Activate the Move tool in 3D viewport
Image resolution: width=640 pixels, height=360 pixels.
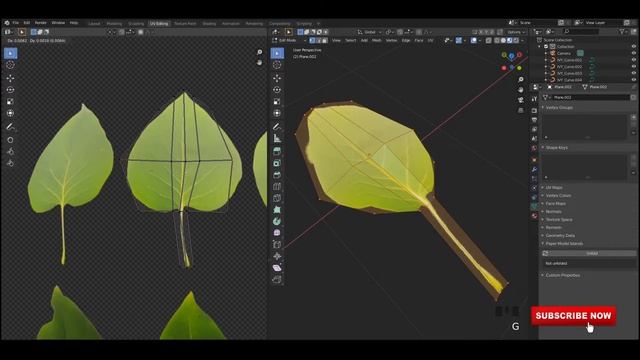(x=277, y=78)
